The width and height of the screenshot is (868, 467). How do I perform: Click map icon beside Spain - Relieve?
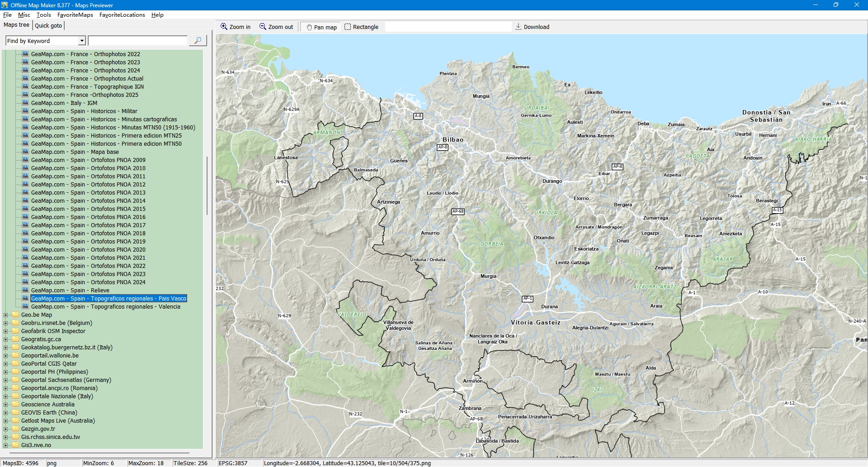point(25,291)
